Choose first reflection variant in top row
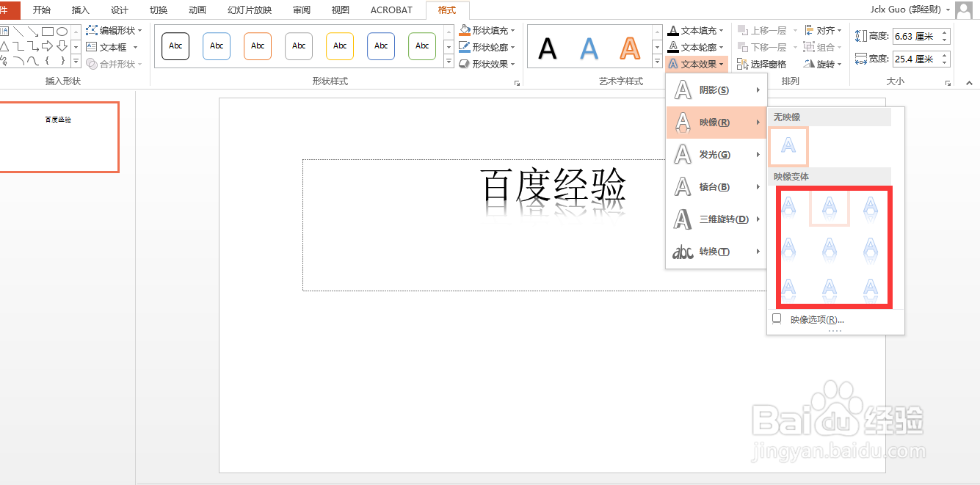 788,207
